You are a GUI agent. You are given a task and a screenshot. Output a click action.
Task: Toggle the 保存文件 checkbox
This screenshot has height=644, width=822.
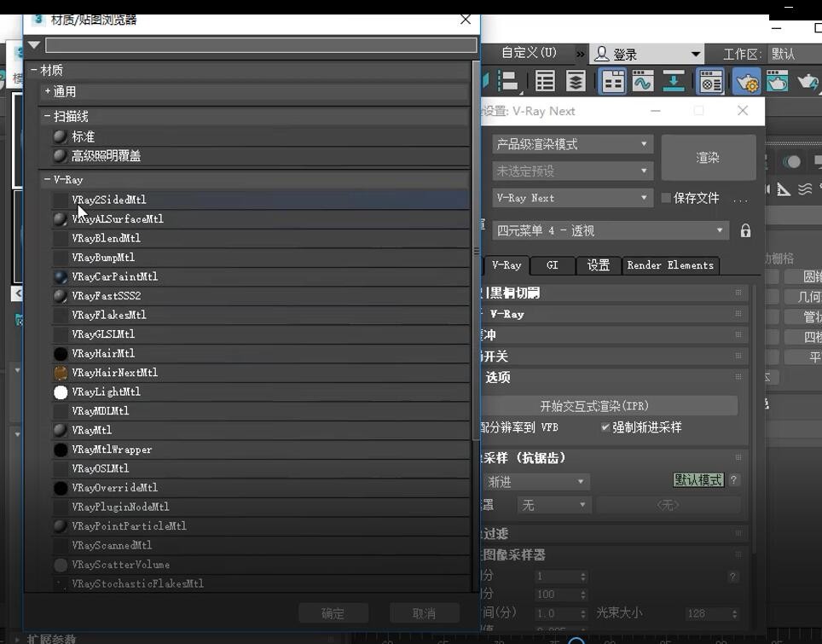(666, 198)
